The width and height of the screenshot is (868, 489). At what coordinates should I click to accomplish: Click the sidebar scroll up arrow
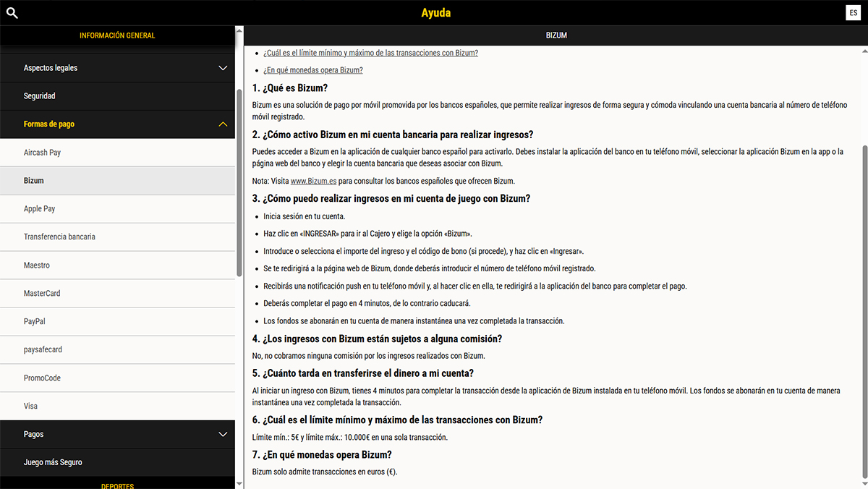[239, 31]
